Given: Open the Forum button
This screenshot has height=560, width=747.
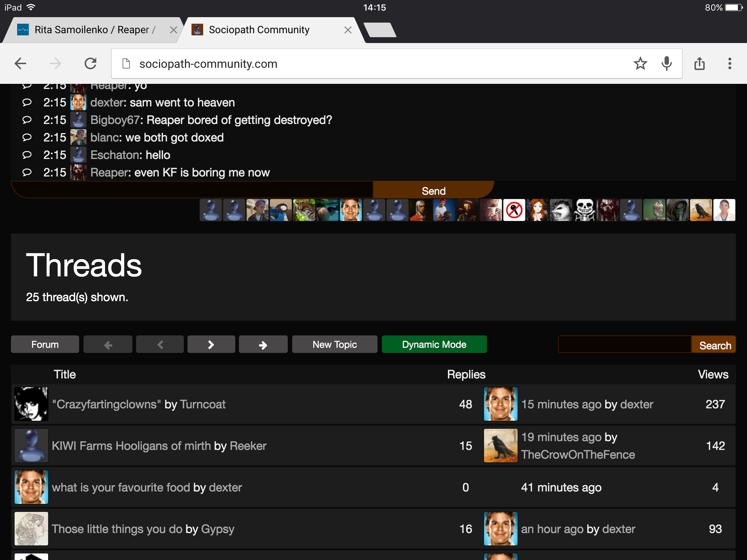Looking at the screenshot, I should (x=45, y=344).
